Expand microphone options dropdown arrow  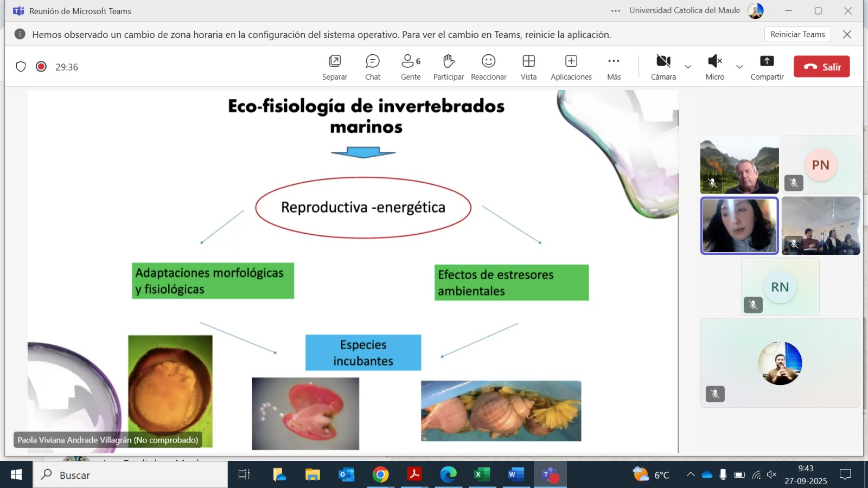click(739, 67)
